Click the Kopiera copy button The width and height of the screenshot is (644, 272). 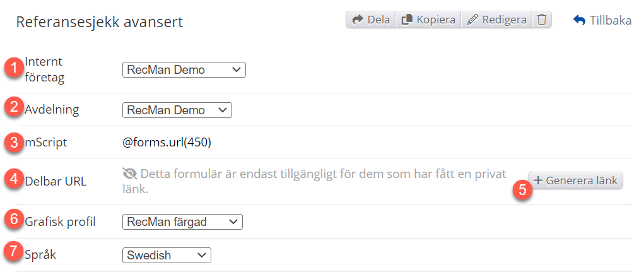pos(428,20)
